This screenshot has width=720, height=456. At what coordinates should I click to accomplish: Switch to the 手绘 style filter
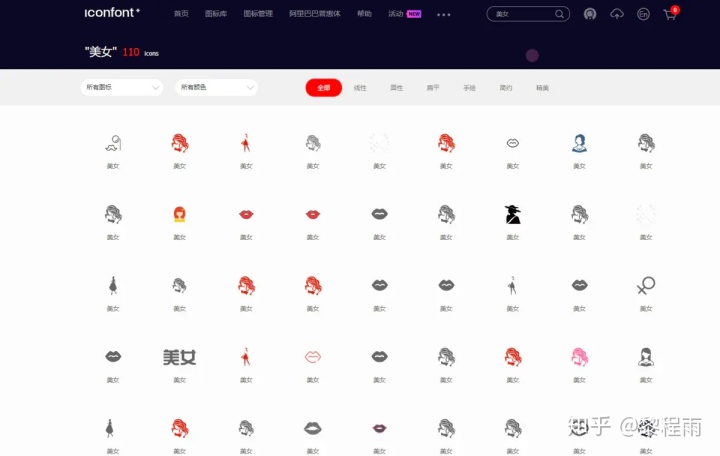[x=469, y=88]
